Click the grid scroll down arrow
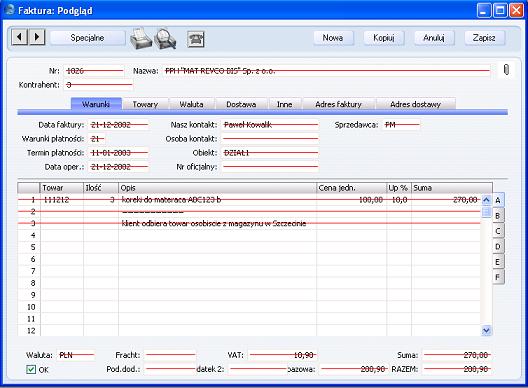Screen dimensions: 528x388 click(x=486, y=330)
